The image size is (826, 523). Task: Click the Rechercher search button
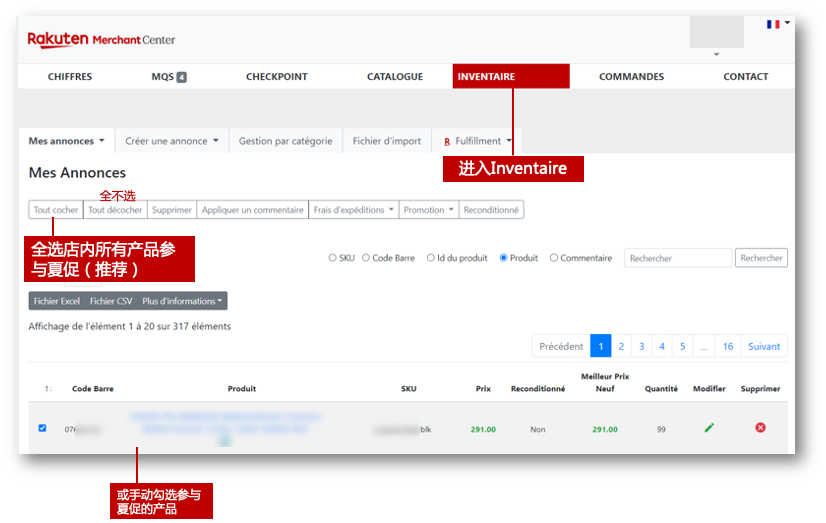(761, 258)
